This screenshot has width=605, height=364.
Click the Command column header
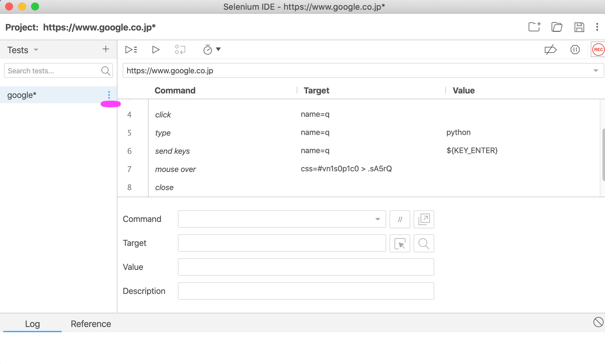click(175, 91)
